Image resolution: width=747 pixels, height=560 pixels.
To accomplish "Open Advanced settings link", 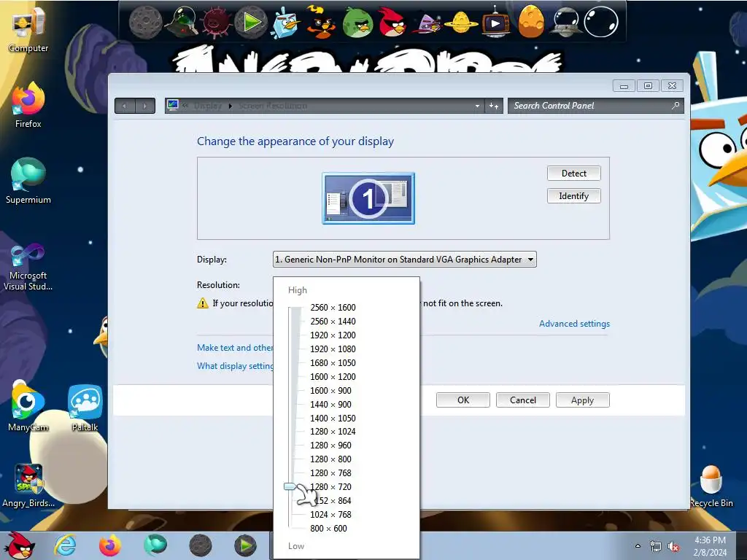I will 574,324.
